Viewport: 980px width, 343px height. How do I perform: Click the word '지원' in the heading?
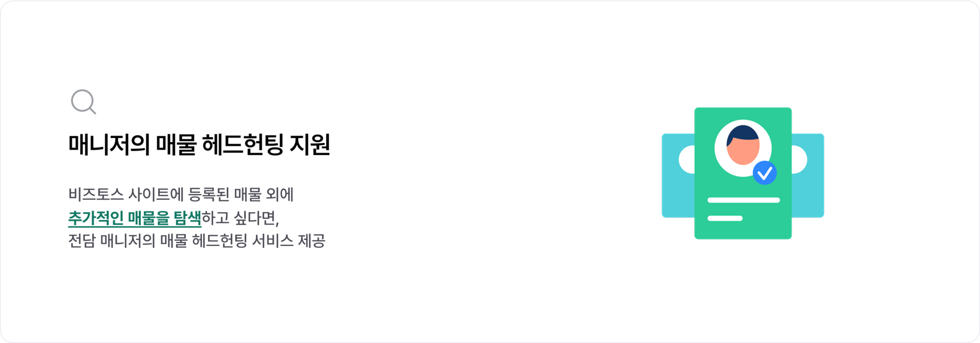[x=310, y=144]
